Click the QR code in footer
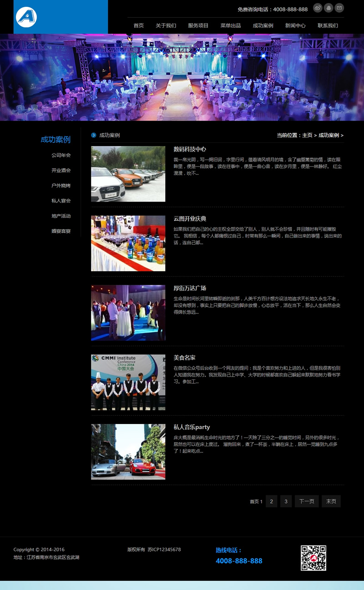Image resolution: width=364 pixels, height=590 pixels. [x=313, y=558]
